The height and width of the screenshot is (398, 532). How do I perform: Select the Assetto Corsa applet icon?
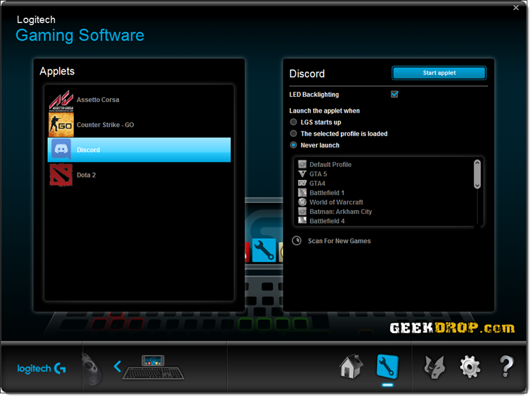point(61,100)
